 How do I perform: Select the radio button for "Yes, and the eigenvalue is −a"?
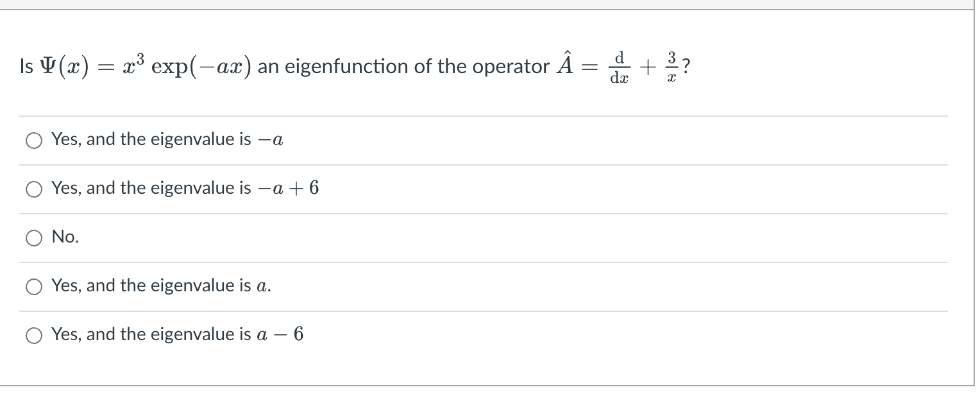coord(34,140)
